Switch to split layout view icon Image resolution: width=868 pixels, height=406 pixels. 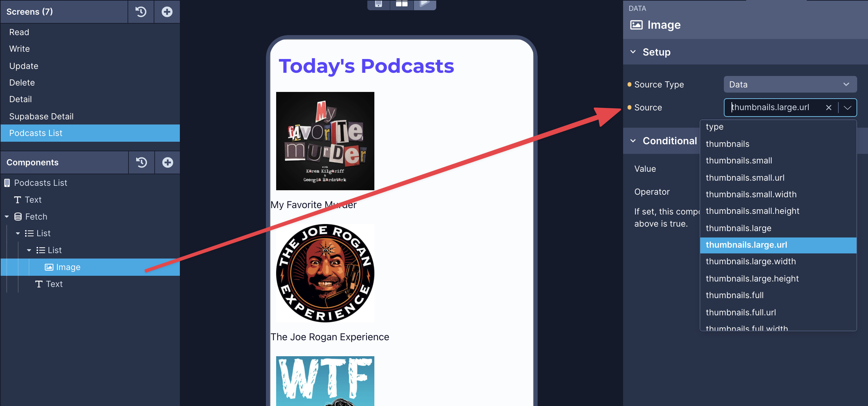(402, 4)
